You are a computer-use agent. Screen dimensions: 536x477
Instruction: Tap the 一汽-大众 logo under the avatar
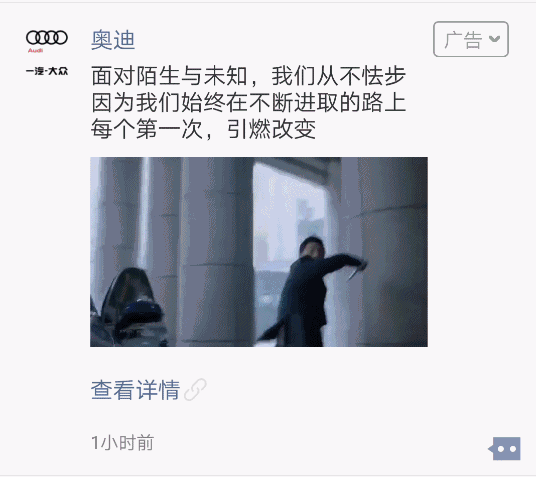tap(47, 71)
